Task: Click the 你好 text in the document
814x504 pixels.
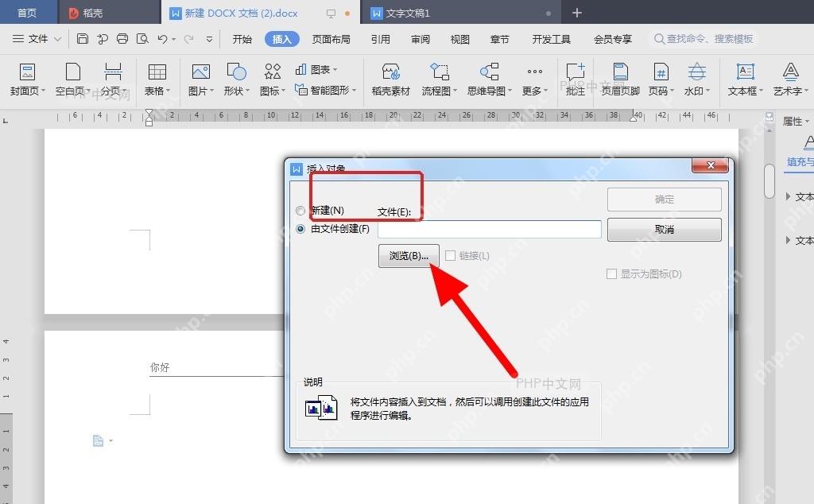Action: [x=160, y=367]
